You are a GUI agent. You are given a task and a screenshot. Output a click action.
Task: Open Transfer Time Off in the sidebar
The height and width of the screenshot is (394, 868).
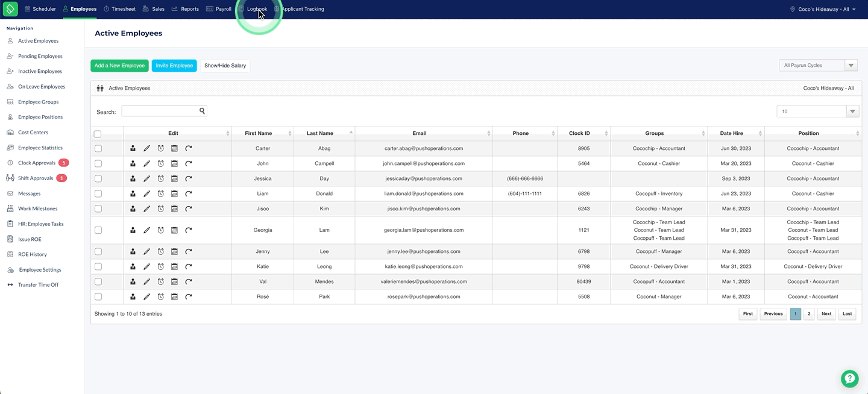pos(38,285)
